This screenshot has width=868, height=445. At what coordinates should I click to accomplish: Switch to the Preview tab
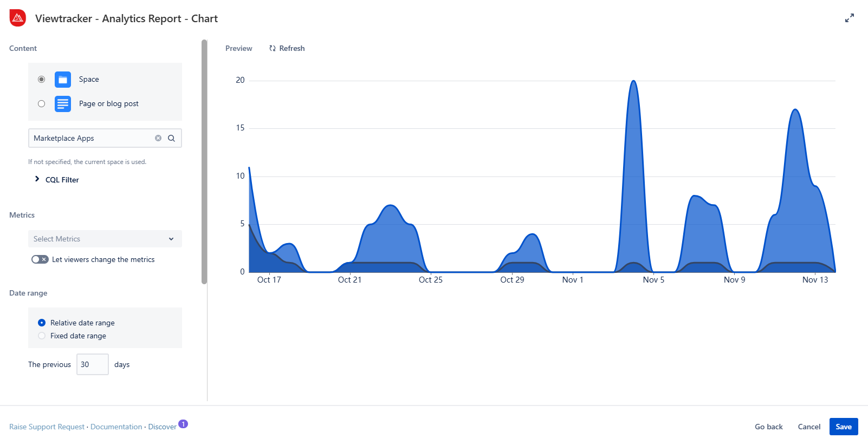pyautogui.click(x=238, y=48)
